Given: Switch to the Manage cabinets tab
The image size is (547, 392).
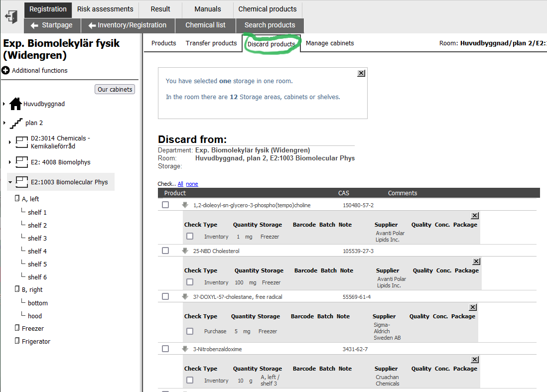Looking at the screenshot, I should [330, 43].
